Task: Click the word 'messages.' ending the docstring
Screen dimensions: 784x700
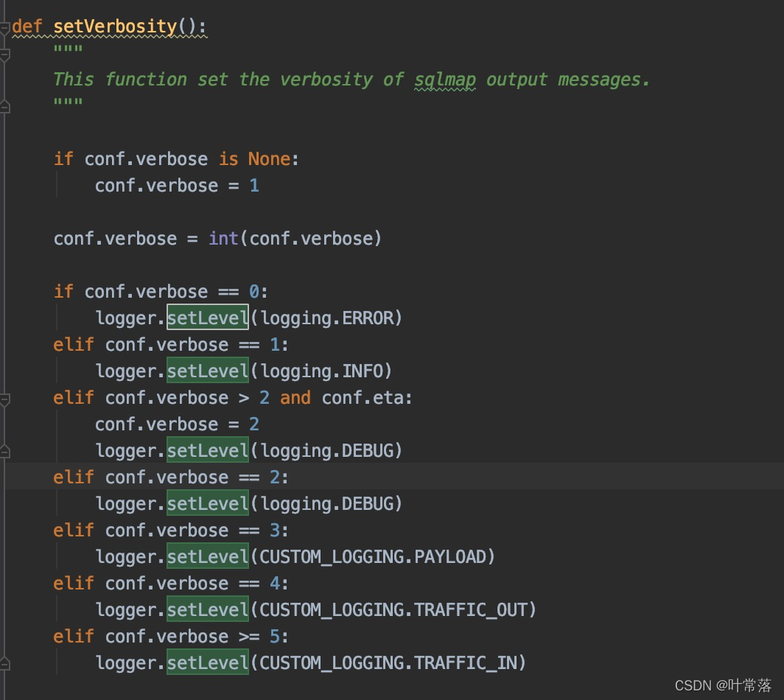Action: click(x=603, y=80)
